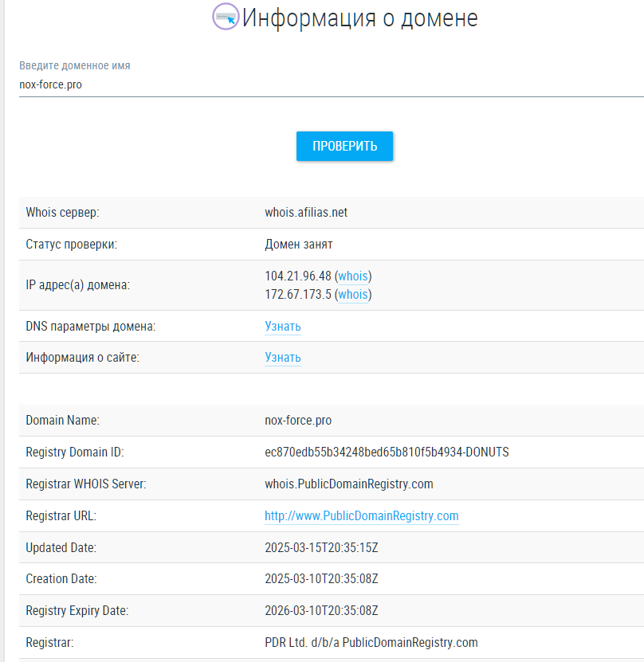Select nox-force.pro in Domain Name row
644x662 pixels.
coord(298,421)
